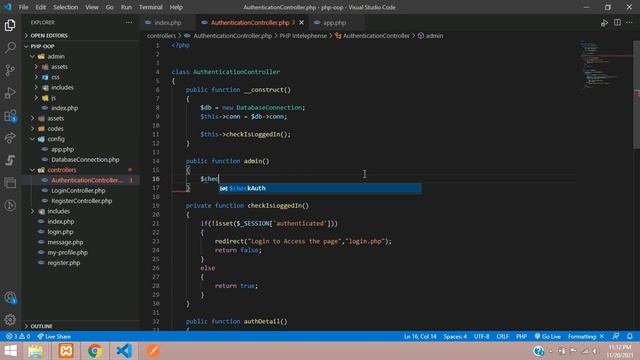This screenshot has height=360, width=640.
Task: Open XAMPP from taskbar
Action: point(66,351)
